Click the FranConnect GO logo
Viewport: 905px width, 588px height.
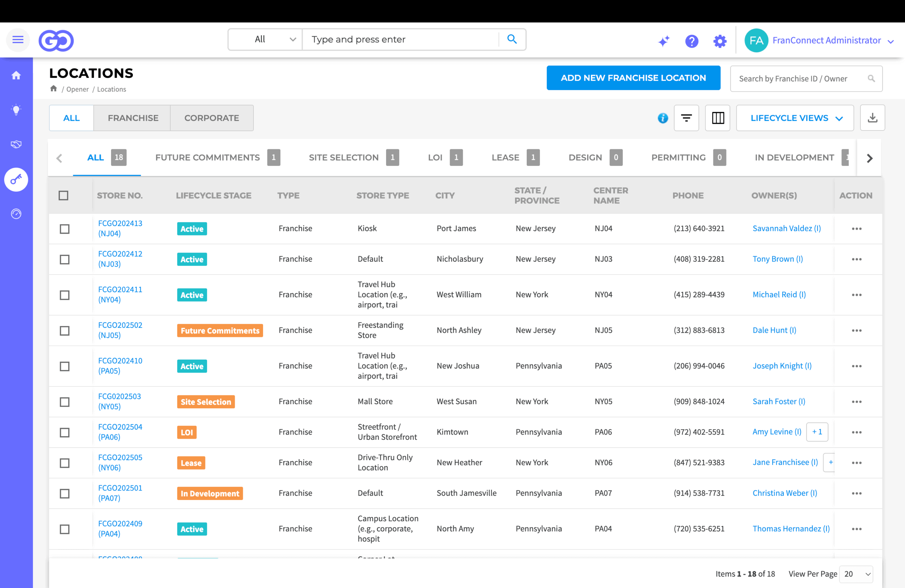[x=56, y=40]
